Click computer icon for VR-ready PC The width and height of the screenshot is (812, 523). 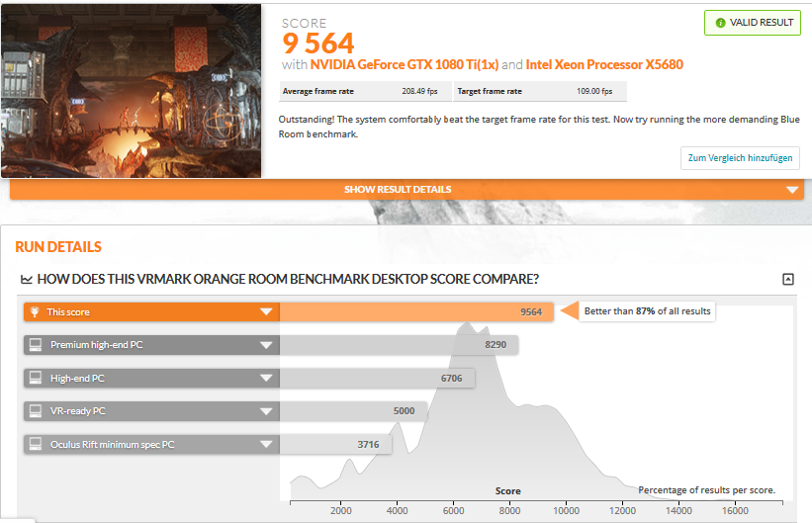coord(36,411)
